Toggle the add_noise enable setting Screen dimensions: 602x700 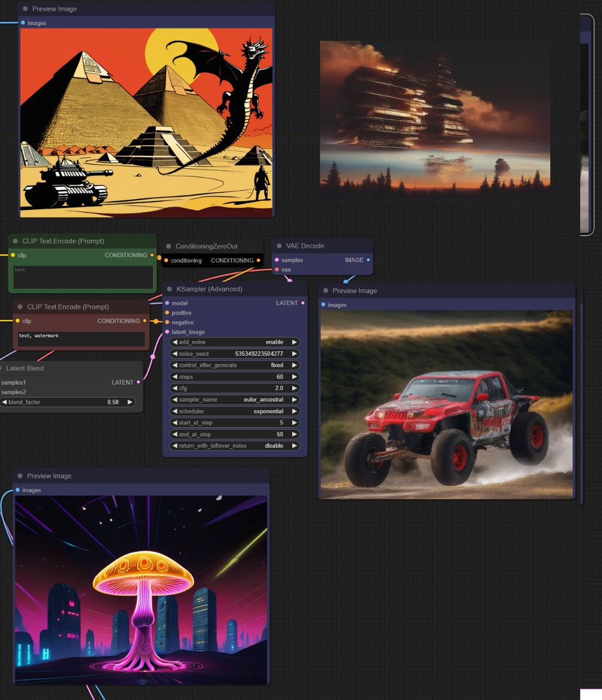235,342
